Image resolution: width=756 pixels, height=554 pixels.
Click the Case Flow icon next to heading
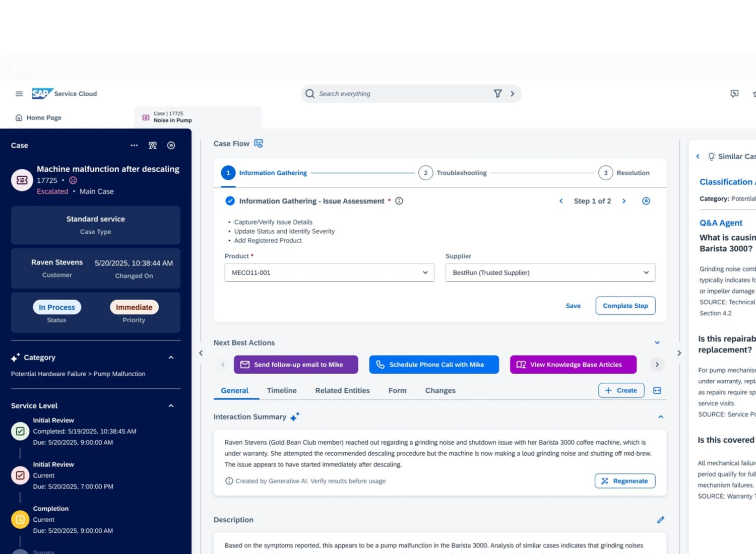[x=259, y=144]
